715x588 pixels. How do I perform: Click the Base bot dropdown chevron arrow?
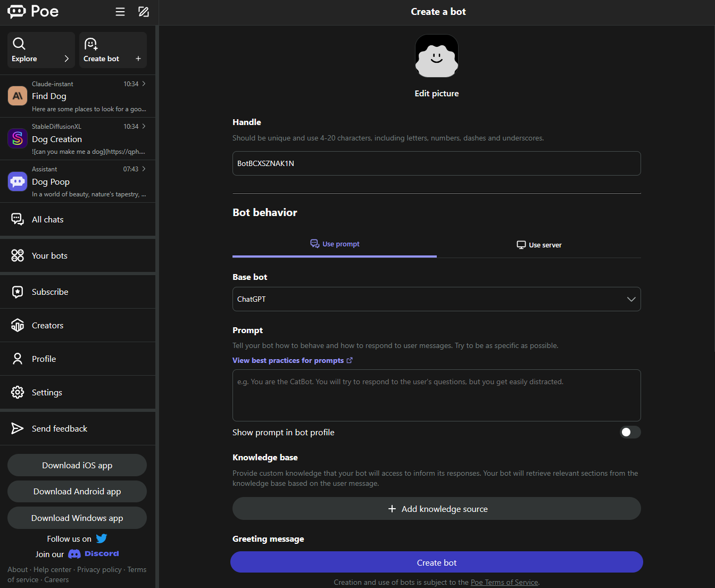pos(631,299)
